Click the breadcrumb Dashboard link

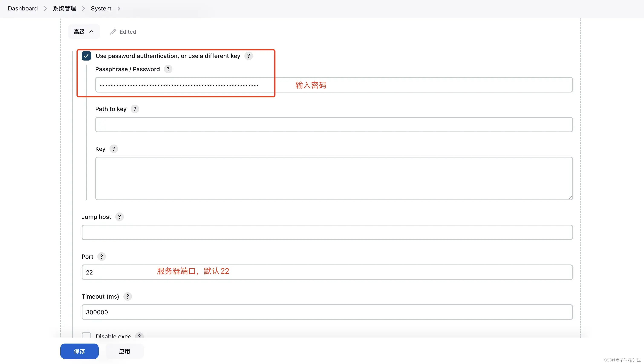(x=23, y=8)
